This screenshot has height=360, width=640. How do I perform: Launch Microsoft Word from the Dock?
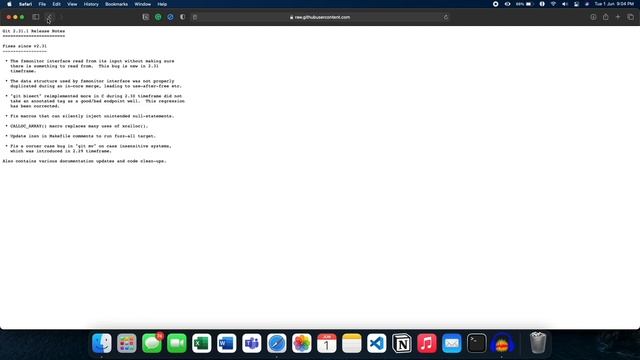[x=227, y=343]
